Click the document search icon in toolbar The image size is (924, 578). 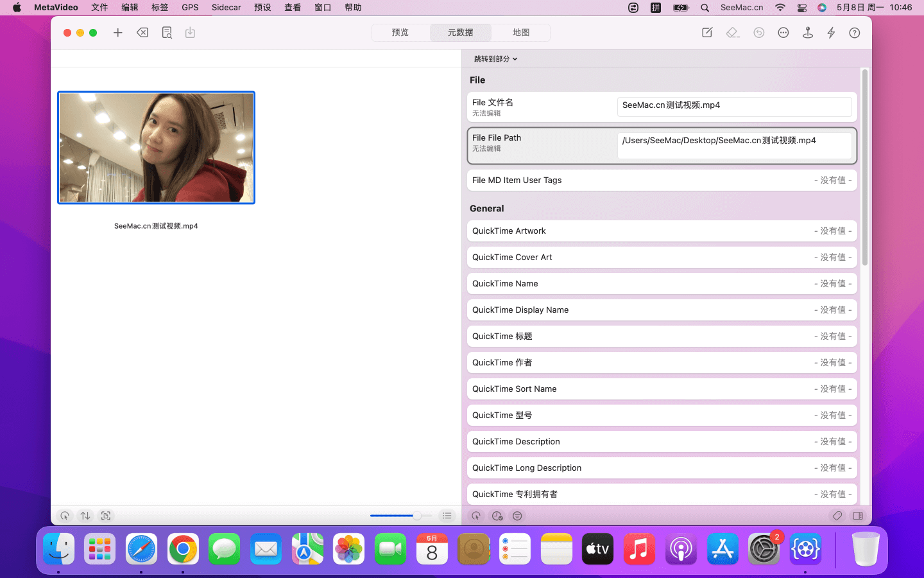(167, 33)
